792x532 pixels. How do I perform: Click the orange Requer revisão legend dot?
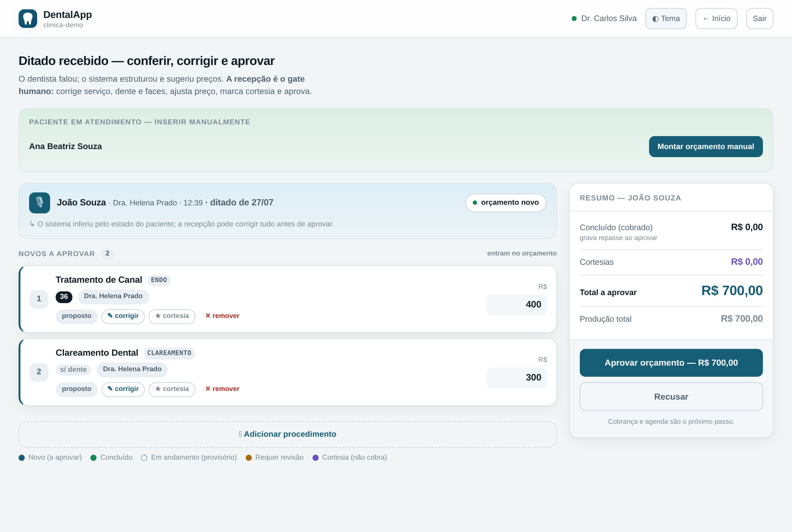click(249, 458)
